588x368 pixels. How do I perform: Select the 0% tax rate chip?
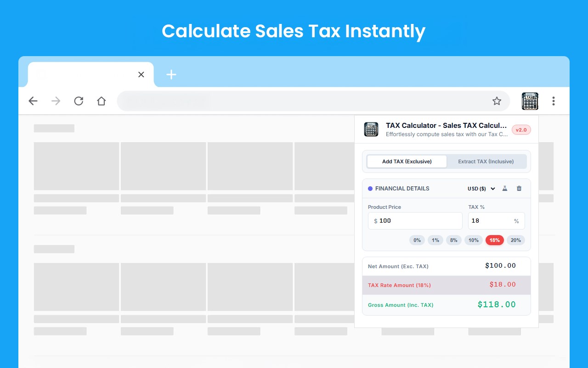tap(417, 240)
